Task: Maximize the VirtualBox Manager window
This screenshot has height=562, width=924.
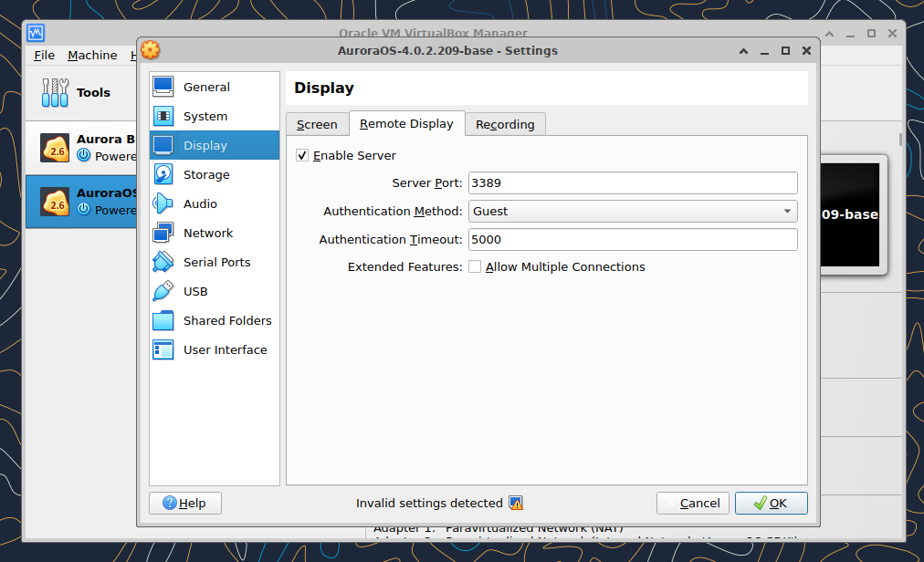Action: coord(871,34)
